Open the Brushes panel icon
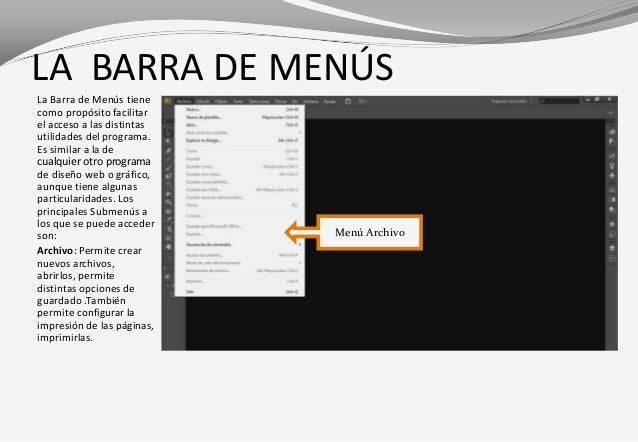Image resolution: width=638 pixels, height=442 pixels. (x=612, y=166)
